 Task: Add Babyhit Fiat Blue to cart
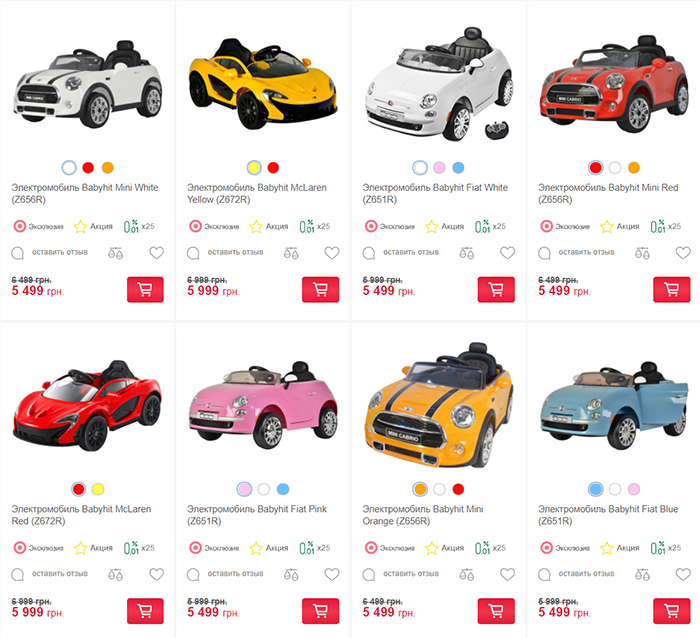pos(671,611)
